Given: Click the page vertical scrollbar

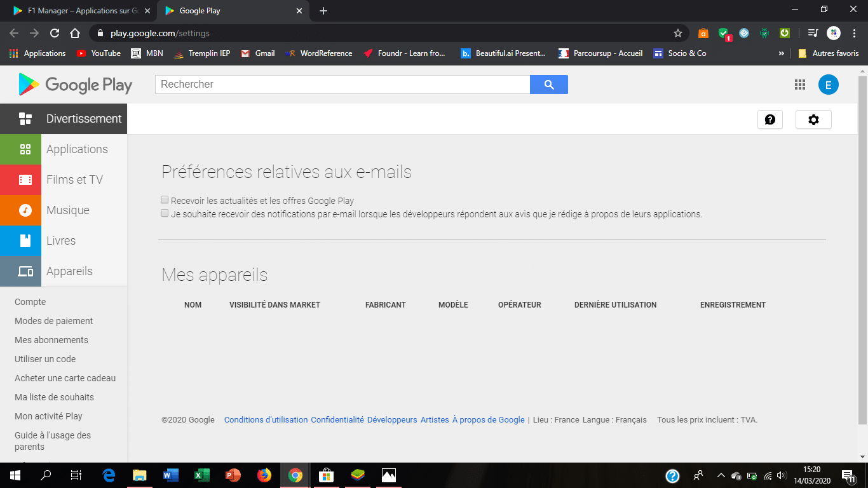Looking at the screenshot, I should [862, 254].
